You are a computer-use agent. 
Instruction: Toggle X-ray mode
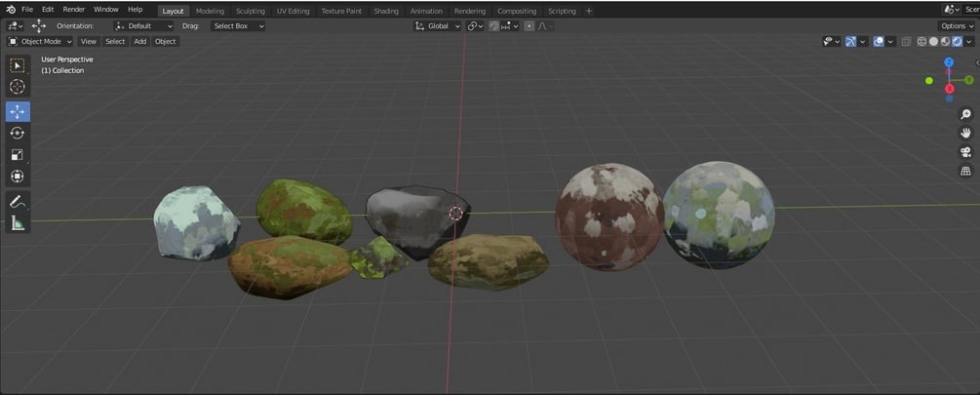click(906, 42)
